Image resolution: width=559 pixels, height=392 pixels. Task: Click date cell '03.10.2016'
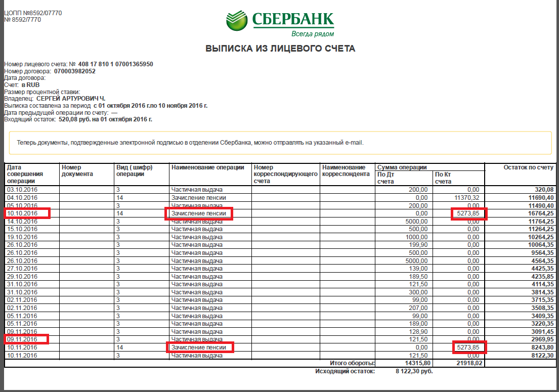pos(22,190)
